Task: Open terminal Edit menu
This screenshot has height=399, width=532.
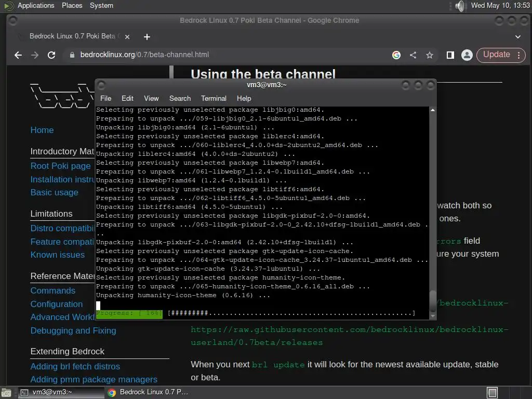Action: [127, 98]
